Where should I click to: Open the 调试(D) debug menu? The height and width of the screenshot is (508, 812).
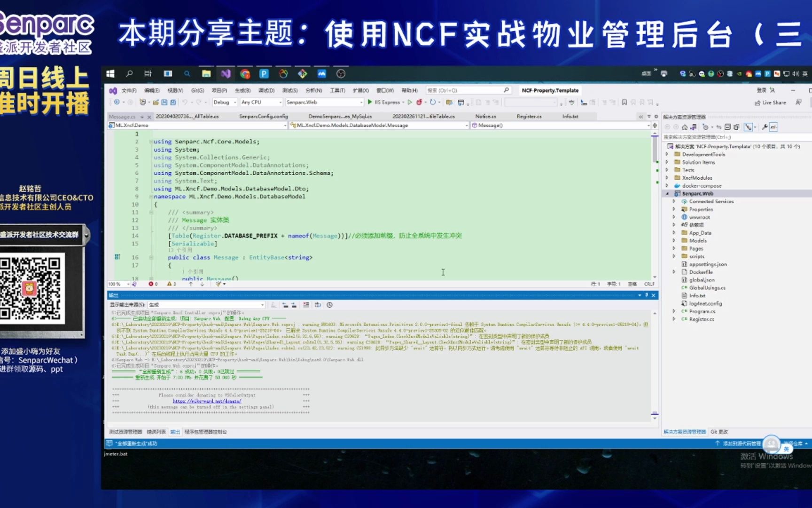click(x=266, y=90)
